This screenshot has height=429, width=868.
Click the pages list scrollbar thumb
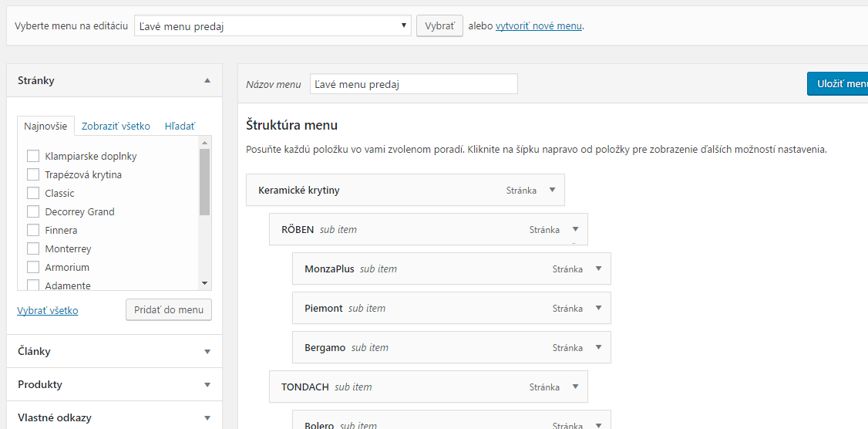(205, 182)
